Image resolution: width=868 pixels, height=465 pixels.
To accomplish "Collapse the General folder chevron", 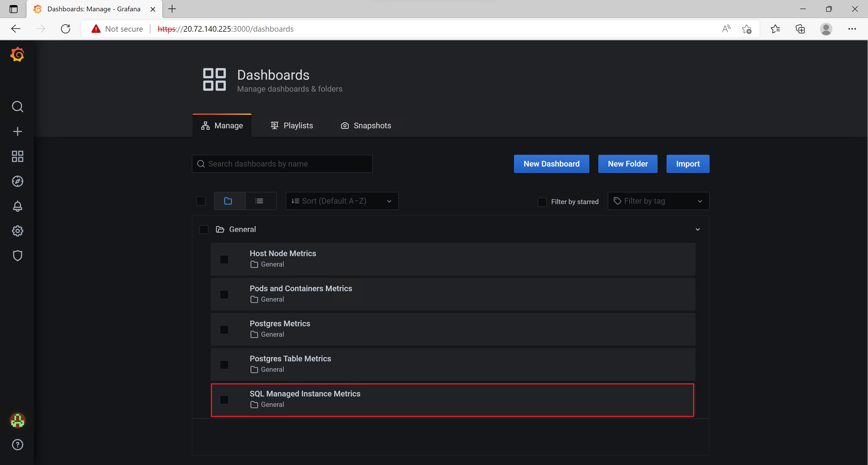I will click(698, 229).
